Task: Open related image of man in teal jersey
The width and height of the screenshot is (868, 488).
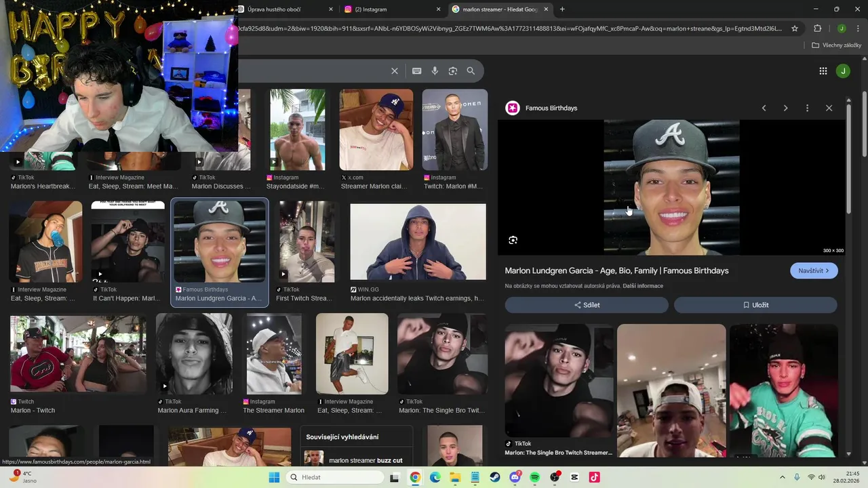Action: (784, 390)
